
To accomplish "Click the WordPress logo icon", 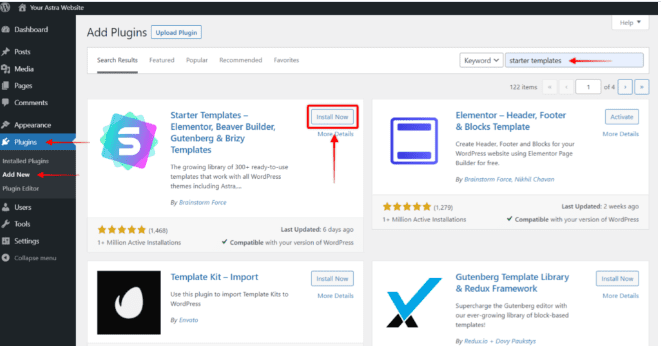I will click(x=5, y=7).
